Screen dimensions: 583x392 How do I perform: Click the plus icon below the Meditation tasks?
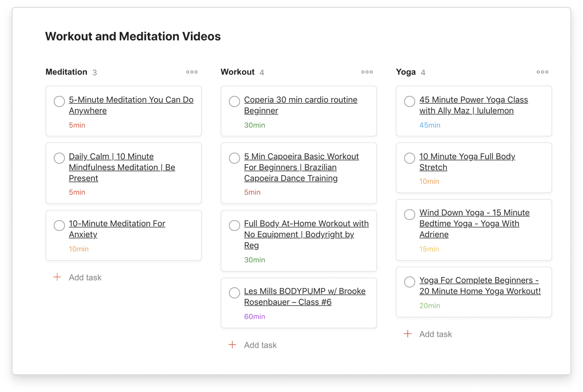57,277
